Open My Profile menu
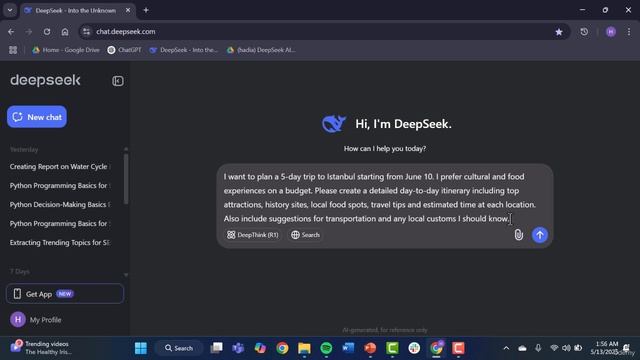This screenshot has width=640, height=360. click(36, 320)
